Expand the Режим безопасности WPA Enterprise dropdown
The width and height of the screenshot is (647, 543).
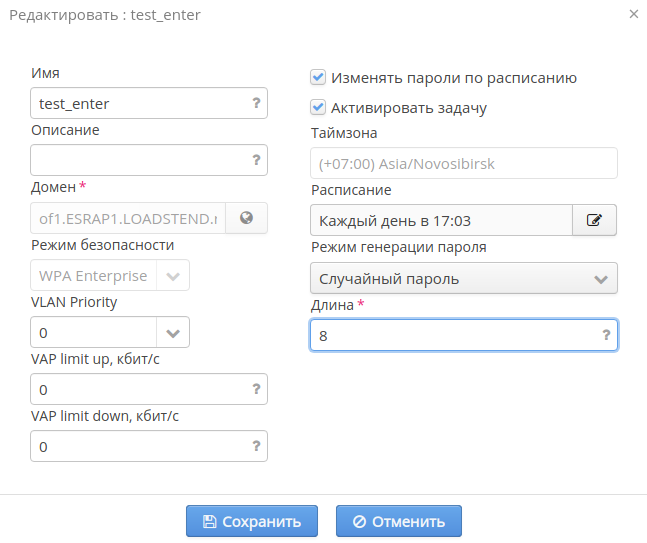point(173,276)
